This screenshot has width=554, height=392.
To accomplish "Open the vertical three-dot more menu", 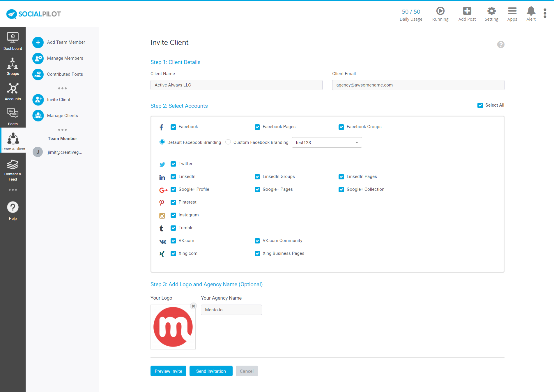I will tap(545, 13).
